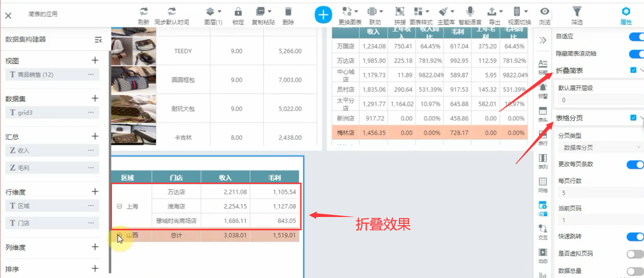This screenshot has width=644, height=278.
Task: Toggle the 更改每页条数 switch
Action: click(635, 164)
